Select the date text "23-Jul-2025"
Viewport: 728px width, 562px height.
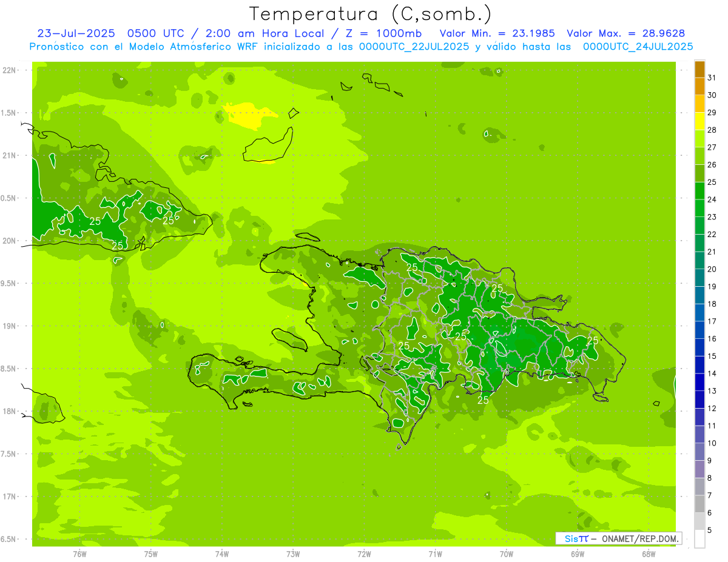(x=76, y=33)
